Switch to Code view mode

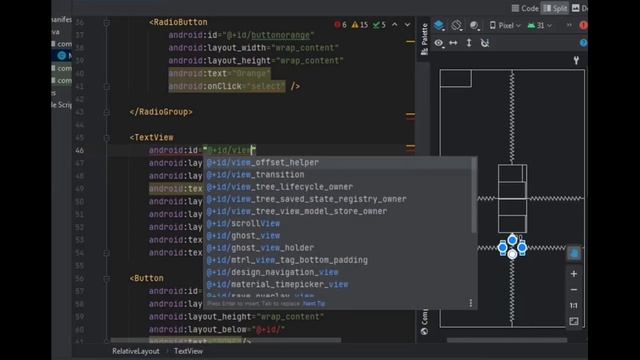pos(525,8)
